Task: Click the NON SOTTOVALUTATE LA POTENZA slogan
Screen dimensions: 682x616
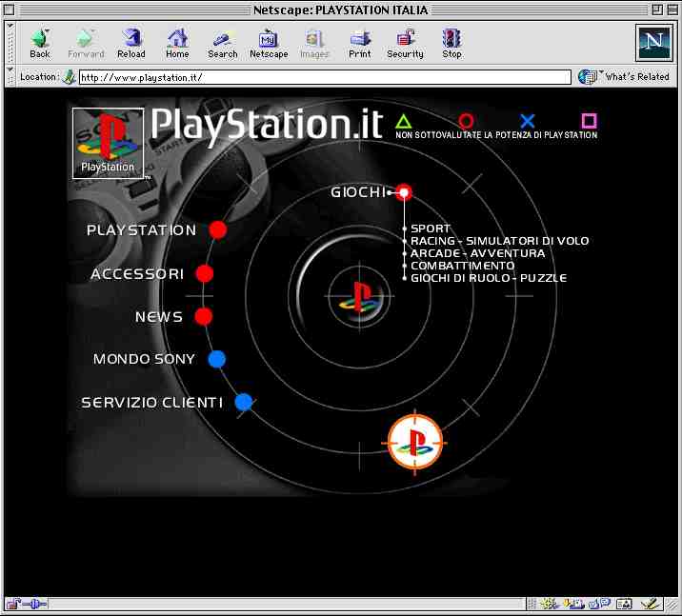Action: [496, 135]
